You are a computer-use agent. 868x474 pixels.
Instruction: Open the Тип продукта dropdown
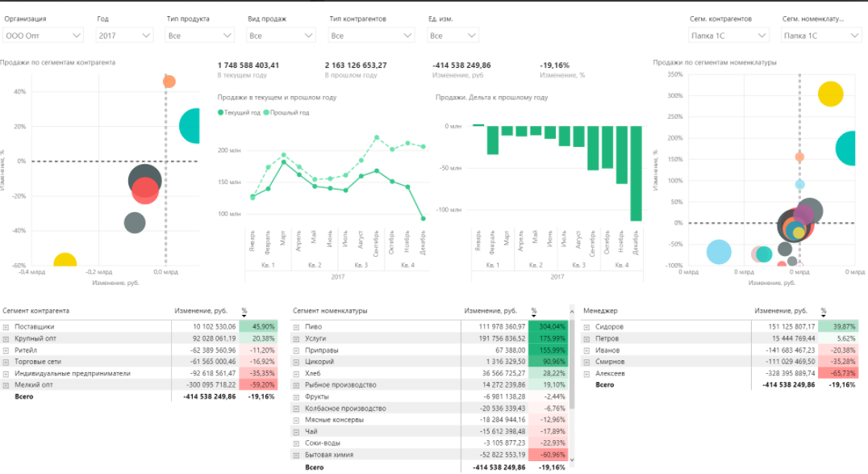click(228, 35)
